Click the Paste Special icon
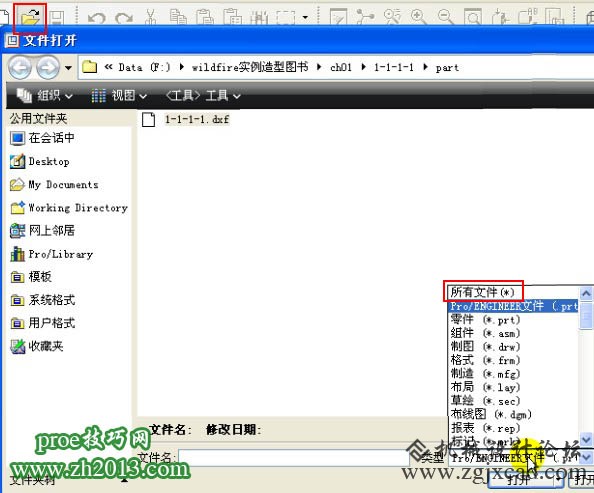The height and width of the screenshot is (493, 594). (232, 17)
